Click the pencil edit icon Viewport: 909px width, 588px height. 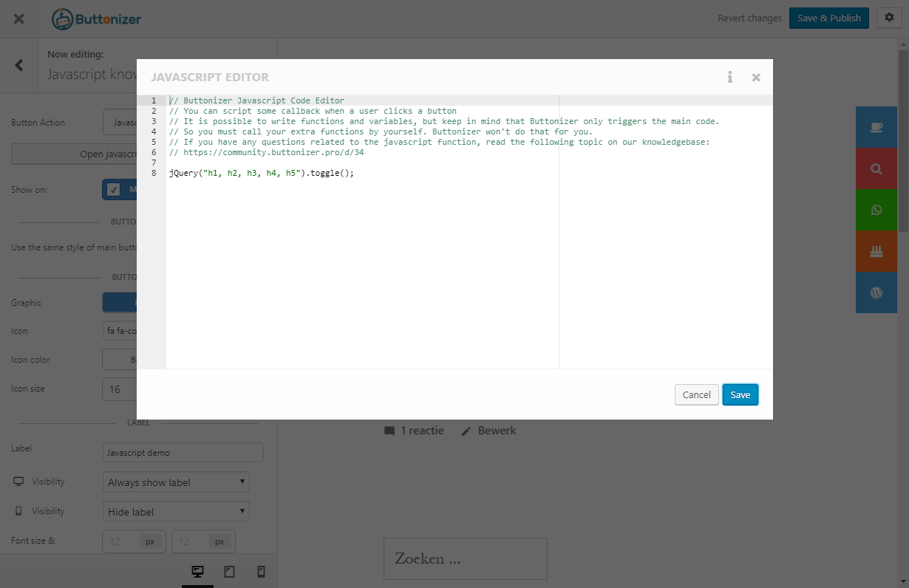tap(466, 431)
